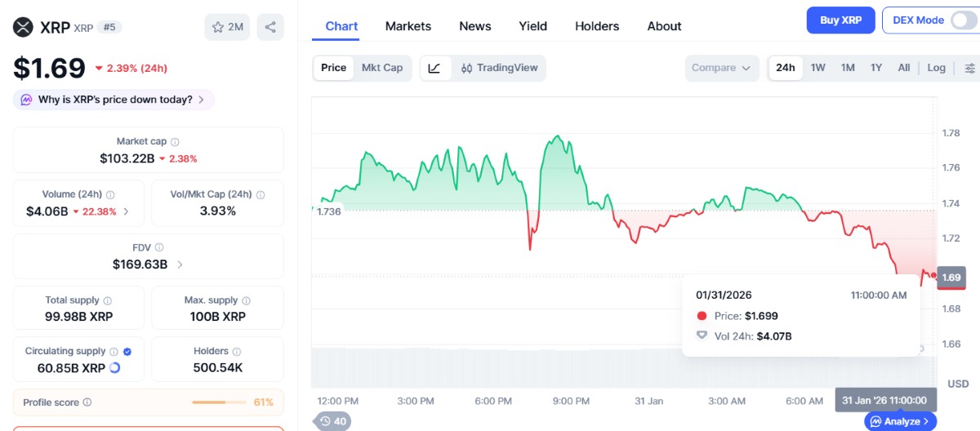The height and width of the screenshot is (431, 980).
Task: Click Holders info icon
Action: tap(238, 352)
